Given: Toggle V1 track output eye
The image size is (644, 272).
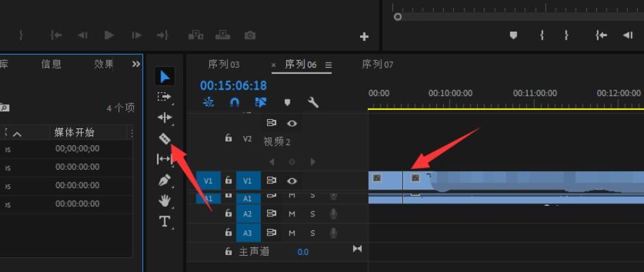Looking at the screenshot, I should [x=292, y=181].
